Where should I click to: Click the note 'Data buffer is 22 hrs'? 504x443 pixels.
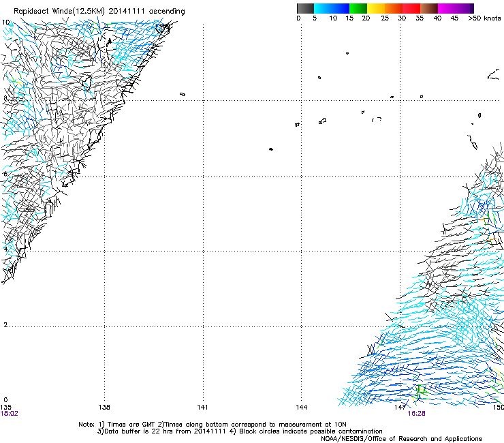point(139,431)
